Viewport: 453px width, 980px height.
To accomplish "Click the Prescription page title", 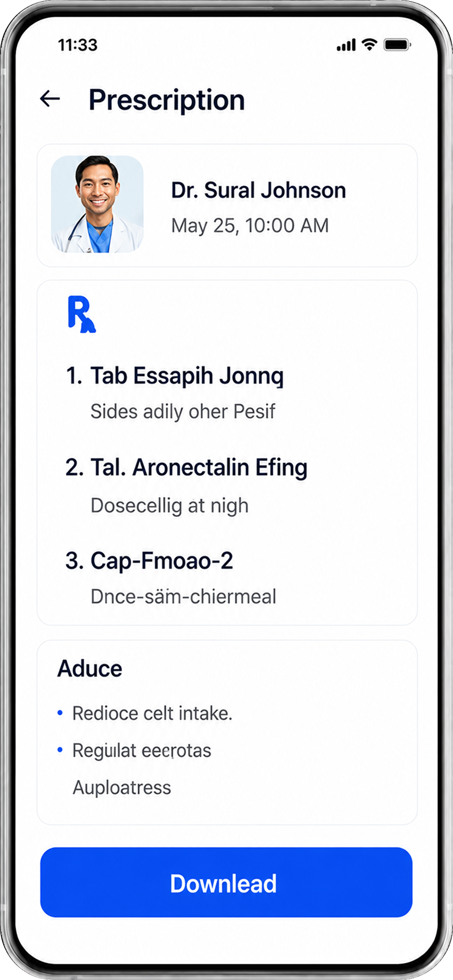I will [x=167, y=100].
